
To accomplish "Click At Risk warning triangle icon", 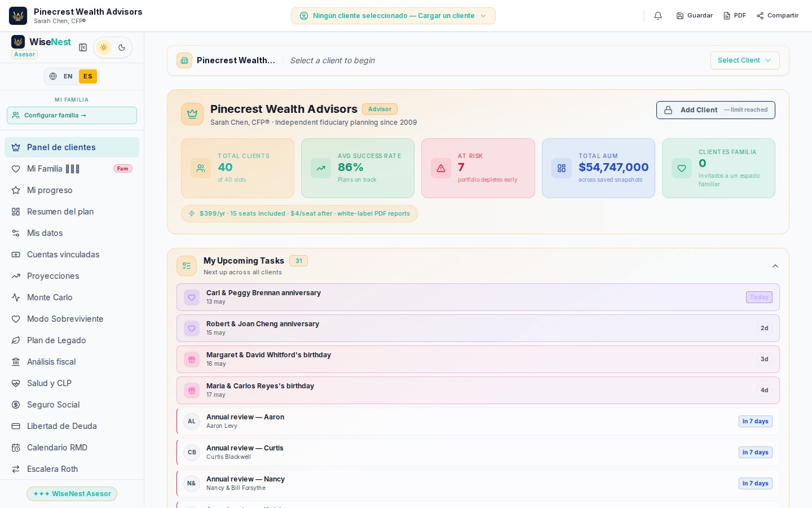I will [441, 168].
